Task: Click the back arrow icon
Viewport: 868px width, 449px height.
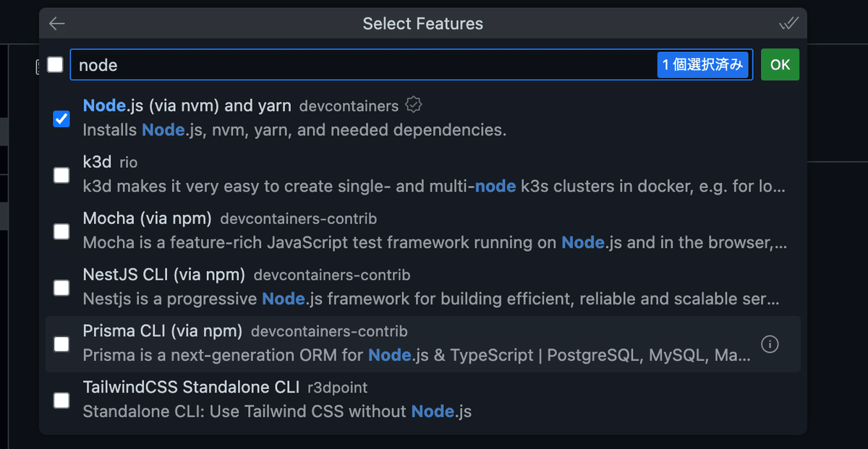Action: (x=57, y=24)
